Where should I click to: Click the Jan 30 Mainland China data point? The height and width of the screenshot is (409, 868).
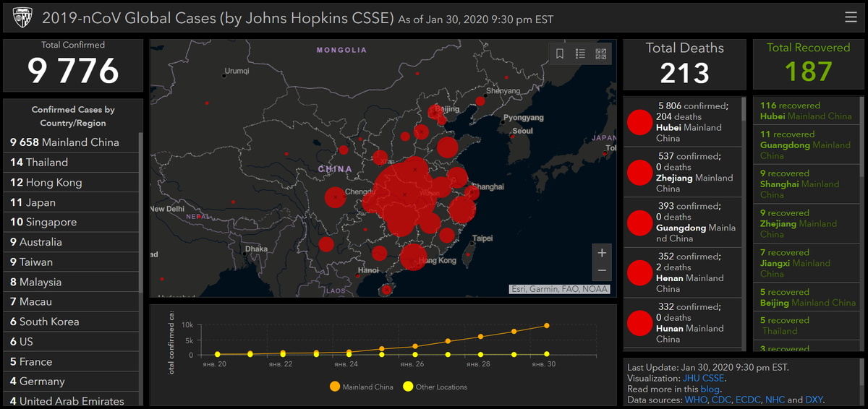(546, 325)
